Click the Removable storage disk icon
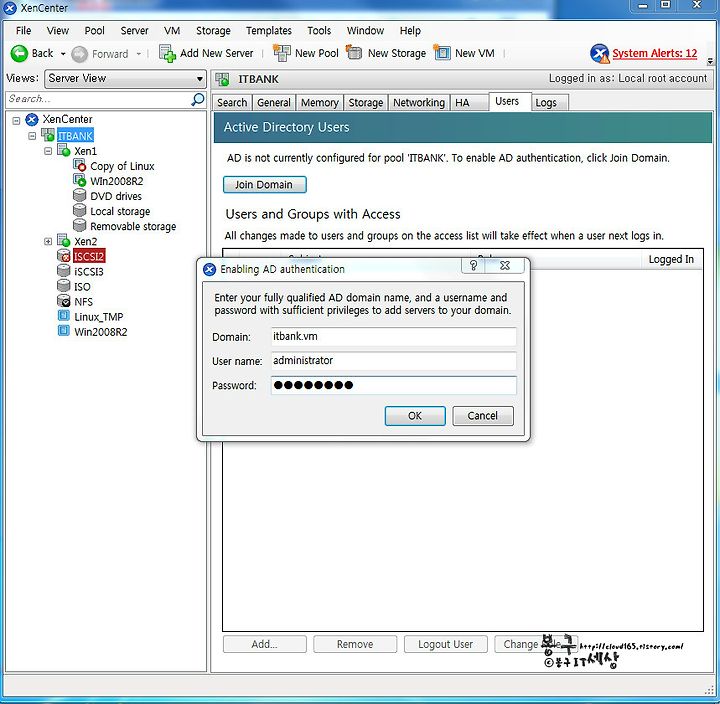The width and height of the screenshot is (720, 704). pos(79,225)
